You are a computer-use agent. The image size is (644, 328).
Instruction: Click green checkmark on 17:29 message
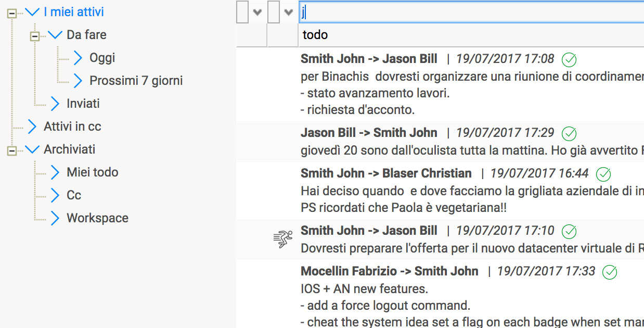click(569, 133)
